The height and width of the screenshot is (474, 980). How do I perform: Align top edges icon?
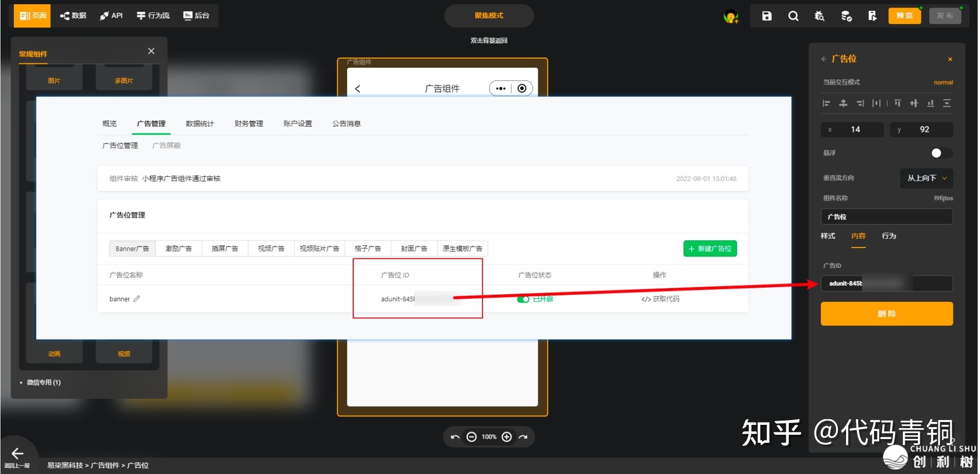[x=897, y=103]
